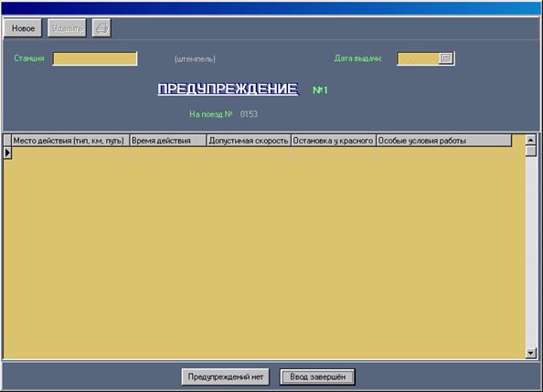543x392 pixels.
Task: Click the Станция label
Action: [x=29, y=58]
